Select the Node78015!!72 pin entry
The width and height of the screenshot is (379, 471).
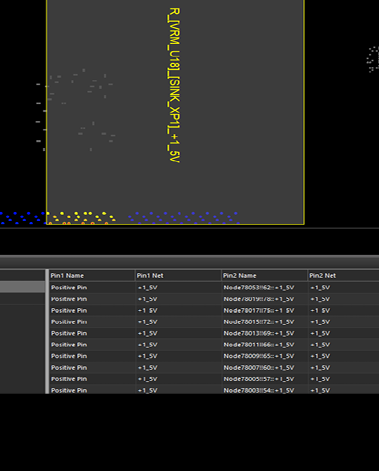259,322
